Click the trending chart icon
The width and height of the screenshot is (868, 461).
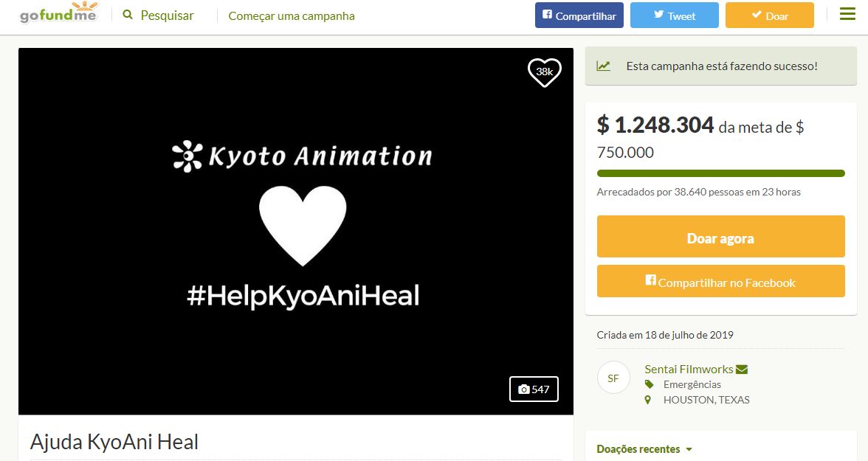604,66
